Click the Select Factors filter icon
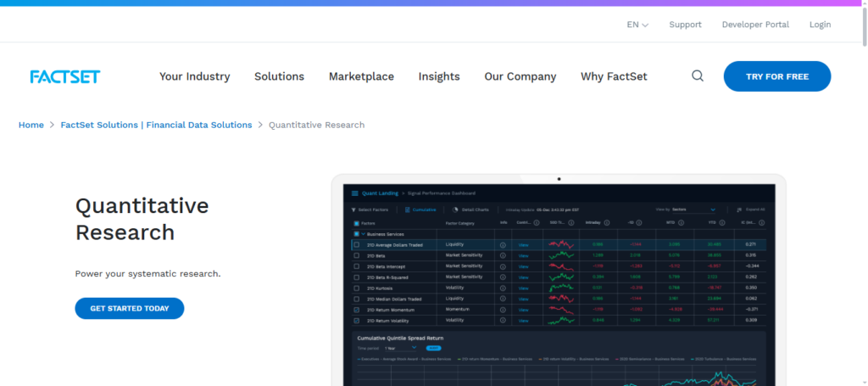This screenshot has width=868, height=386. click(353, 210)
